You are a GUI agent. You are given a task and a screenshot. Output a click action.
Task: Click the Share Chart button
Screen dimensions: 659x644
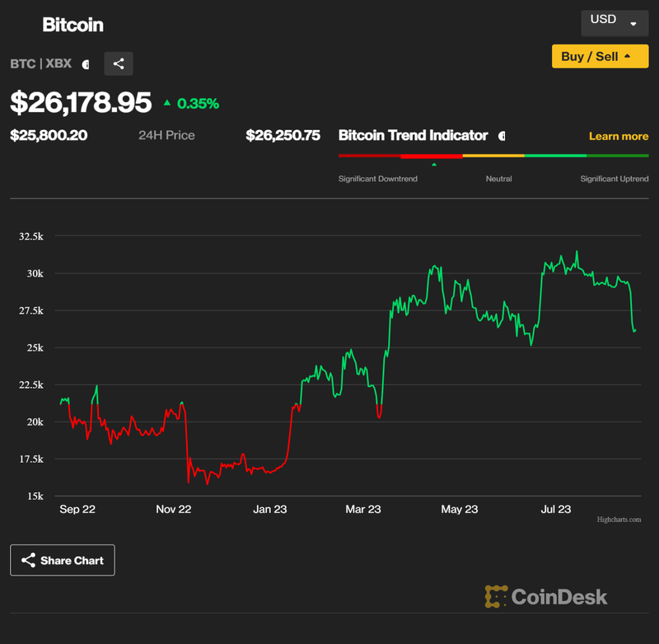tap(62, 560)
